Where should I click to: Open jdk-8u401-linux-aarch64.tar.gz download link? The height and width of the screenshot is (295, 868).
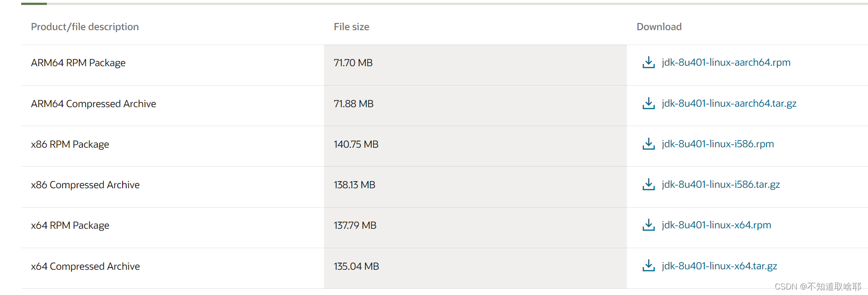[x=729, y=104]
